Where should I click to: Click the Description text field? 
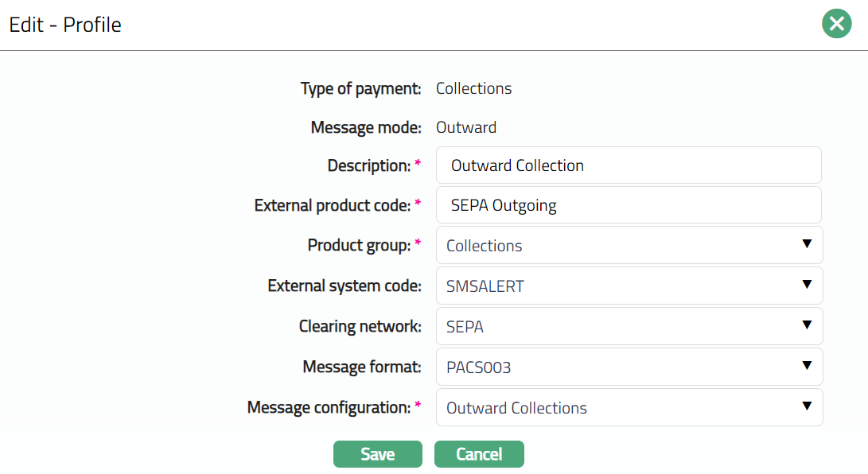[x=629, y=165]
